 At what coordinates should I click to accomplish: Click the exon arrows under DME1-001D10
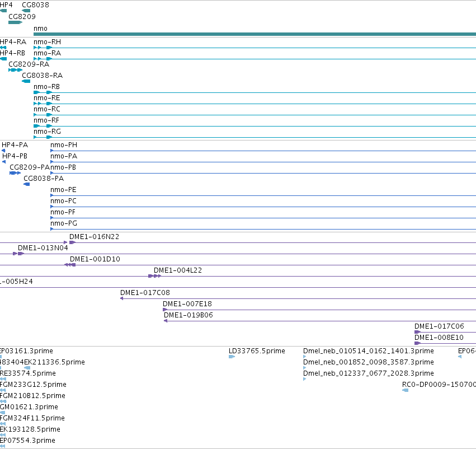point(70,265)
